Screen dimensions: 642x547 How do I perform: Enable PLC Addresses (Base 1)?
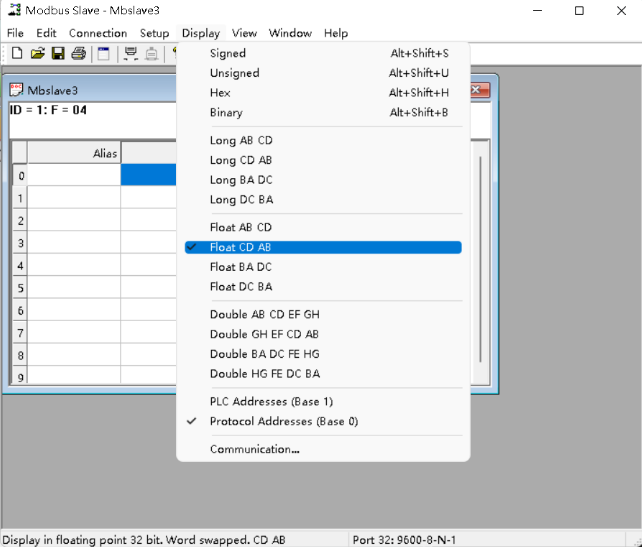[323, 402]
